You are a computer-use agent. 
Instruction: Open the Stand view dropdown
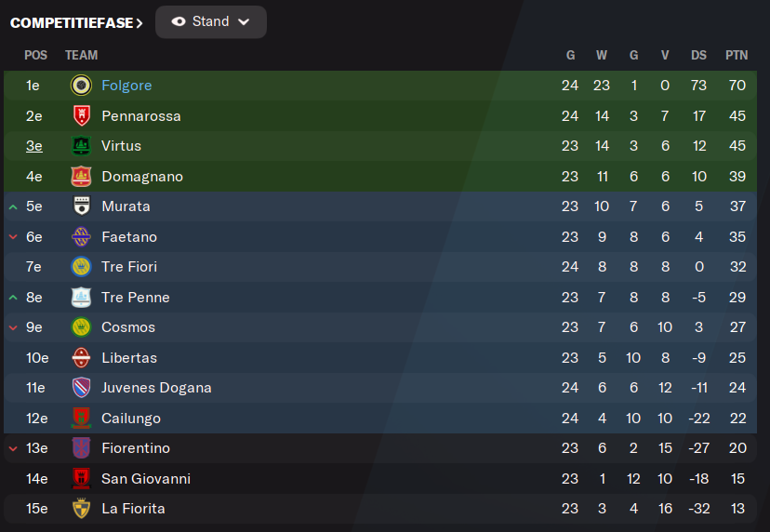tap(211, 22)
